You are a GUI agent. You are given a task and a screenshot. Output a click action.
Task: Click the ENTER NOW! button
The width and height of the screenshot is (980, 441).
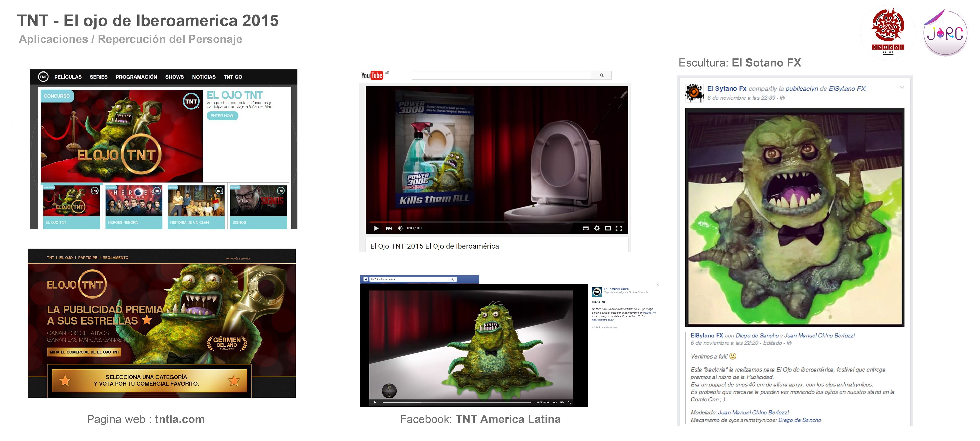222,116
